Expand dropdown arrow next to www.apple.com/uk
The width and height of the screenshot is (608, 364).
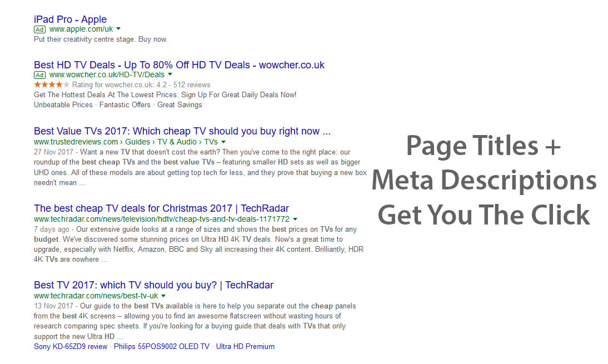coord(118,29)
